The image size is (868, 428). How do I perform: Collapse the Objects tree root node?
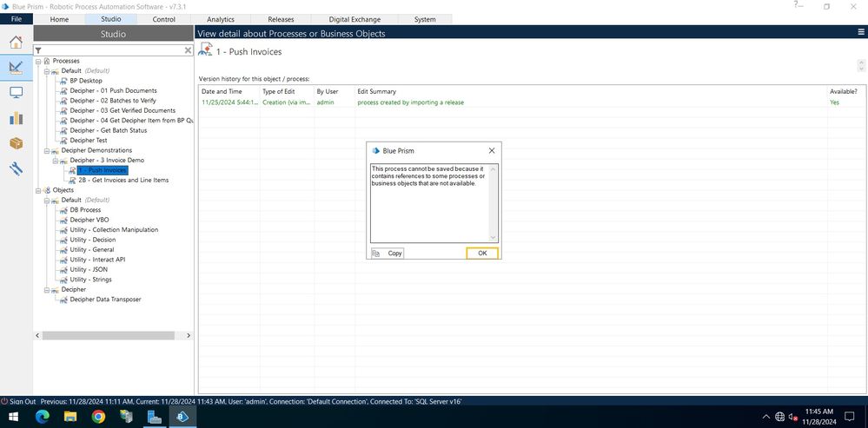click(36, 190)
